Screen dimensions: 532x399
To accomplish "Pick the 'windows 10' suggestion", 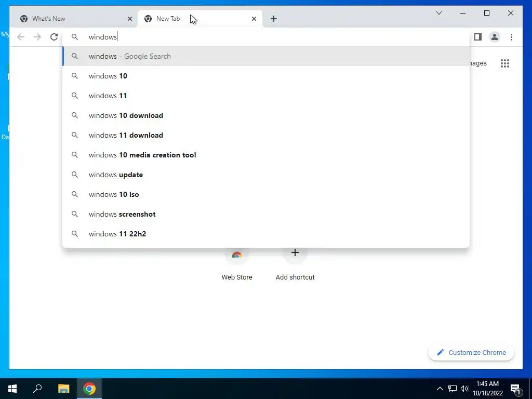I will click(266, 76).
